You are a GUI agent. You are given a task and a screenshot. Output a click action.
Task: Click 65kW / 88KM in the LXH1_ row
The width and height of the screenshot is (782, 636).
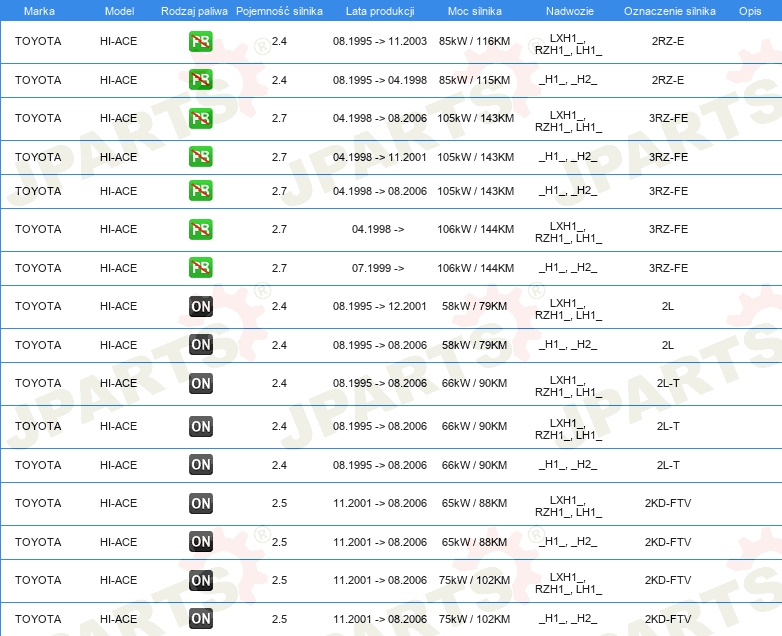click(x=475, y=503)
